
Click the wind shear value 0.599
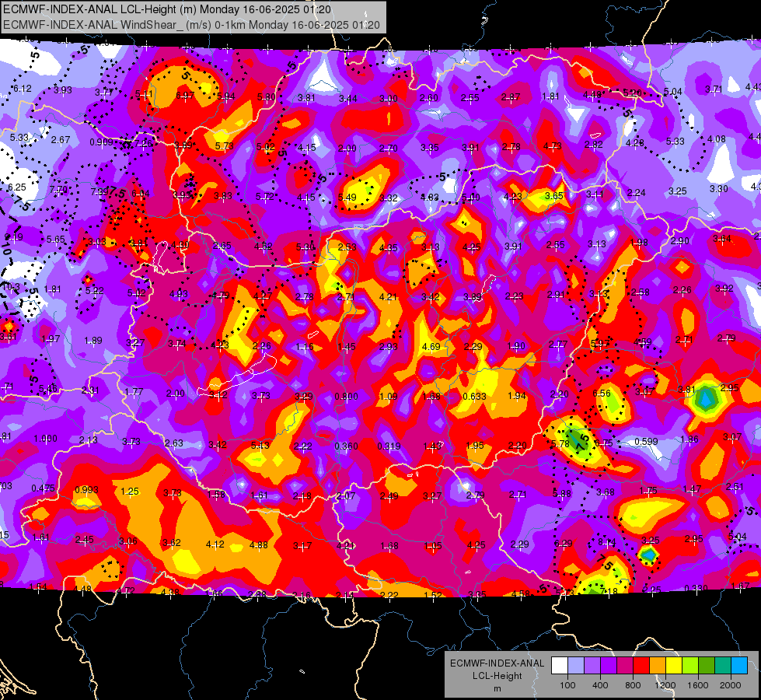pyautogui.click(x=646, y=442)
